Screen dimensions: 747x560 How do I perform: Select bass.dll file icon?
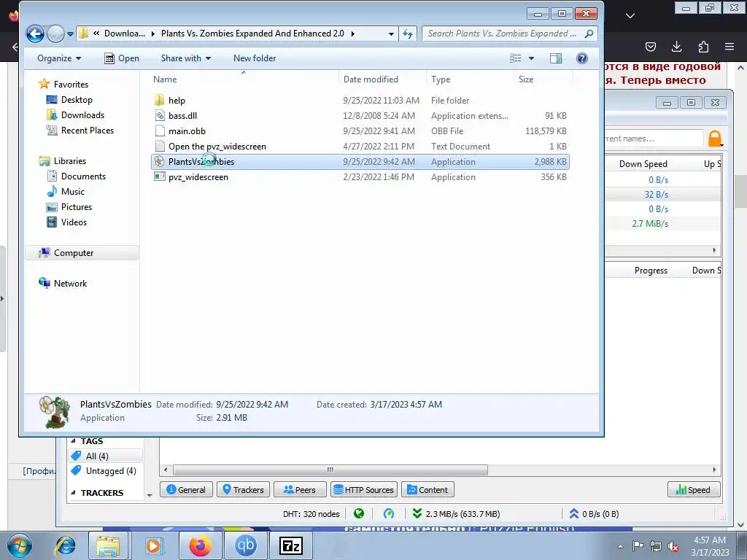160,116
